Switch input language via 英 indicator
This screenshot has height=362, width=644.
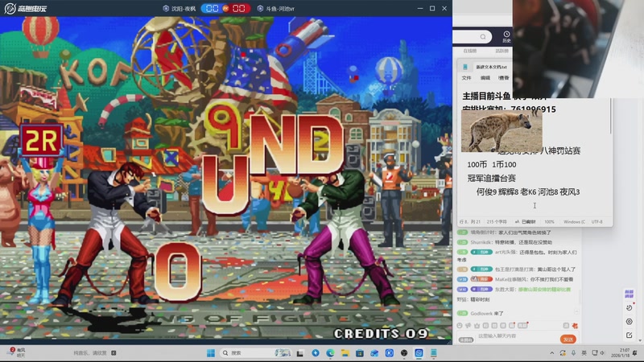tap(584, 353)
